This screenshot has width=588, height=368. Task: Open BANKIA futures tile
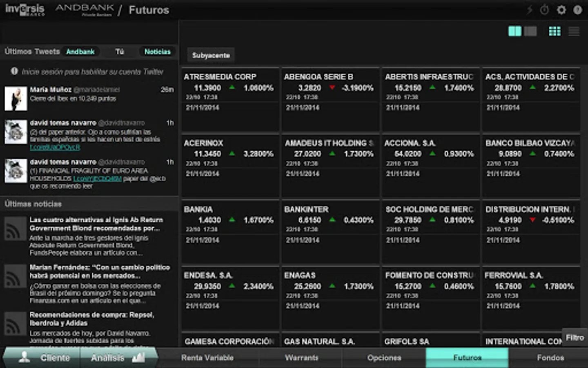pyautogui.click(x=230, y=232)
